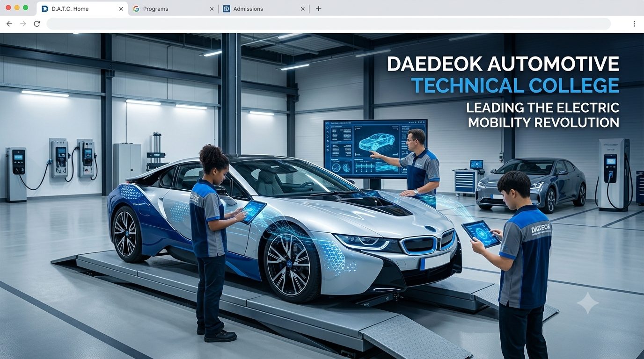Go back to the previous page

click(9, 24)
